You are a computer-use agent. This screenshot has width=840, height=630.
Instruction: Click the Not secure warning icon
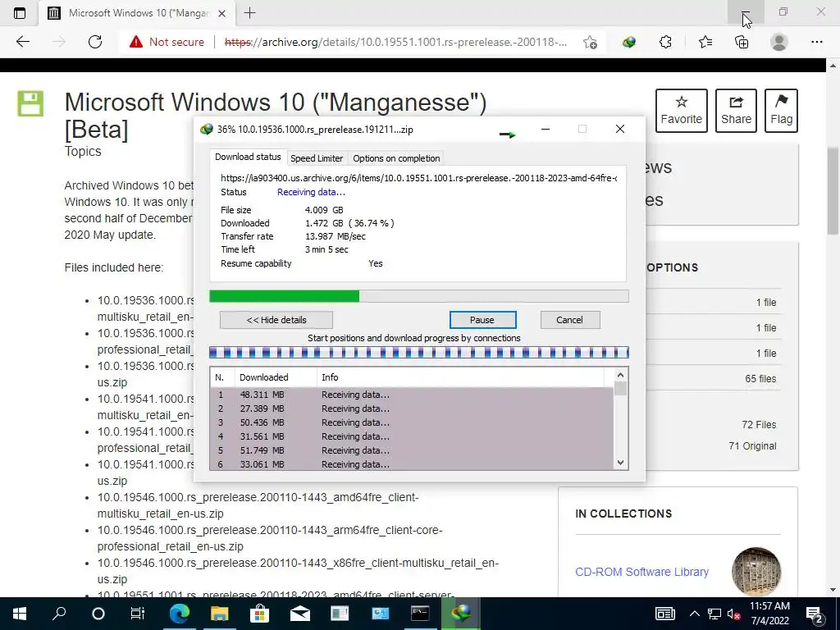(x=136, y=42)
